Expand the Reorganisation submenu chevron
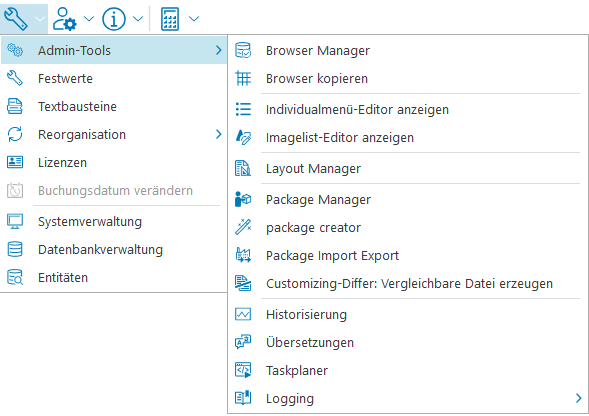Image resolution: width=589 pixels, height=416 pixels. tap(219, 134)
